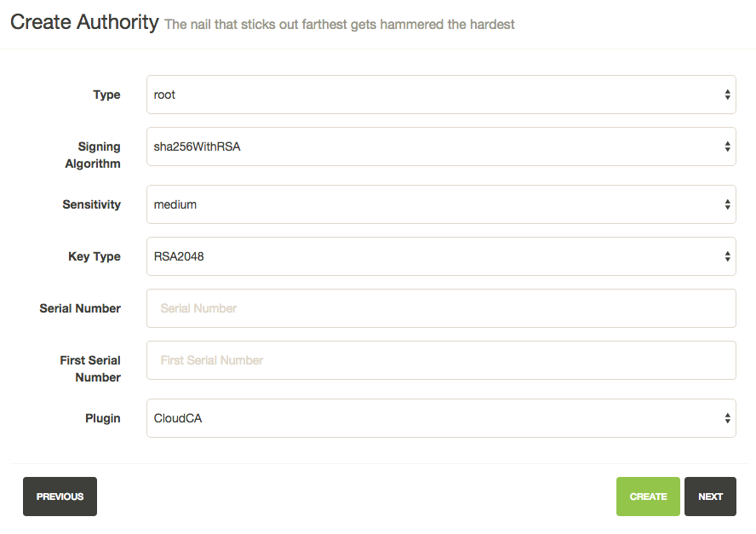Click the green Create button
Viewport: 756px width, 534px height.
648,497
